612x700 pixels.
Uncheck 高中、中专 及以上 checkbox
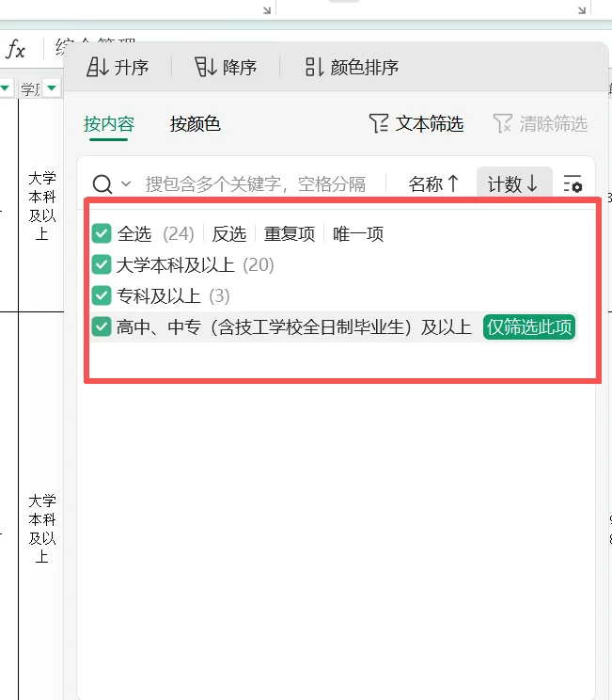102,326
